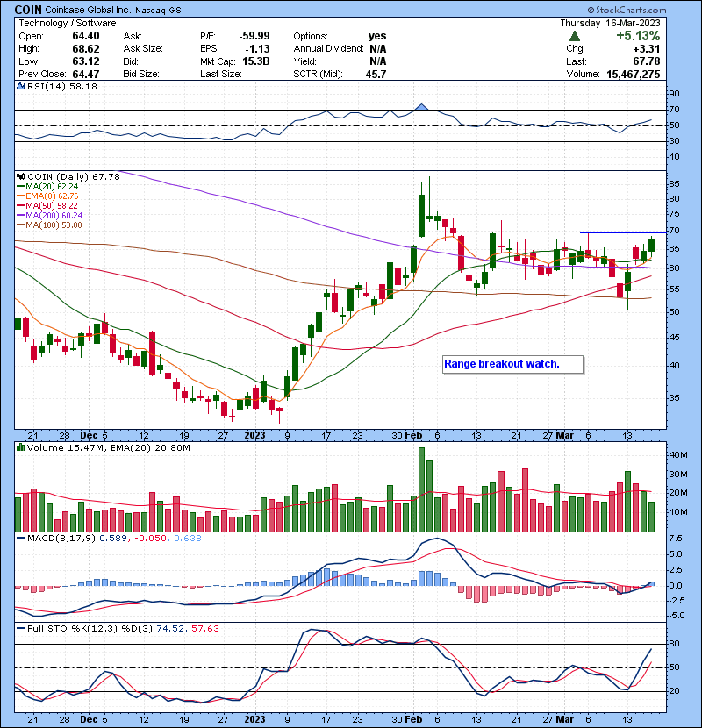Viewport: 702px width, 728px height.
Task: Click the EPS value -1.13
Action: click(257, 48)
